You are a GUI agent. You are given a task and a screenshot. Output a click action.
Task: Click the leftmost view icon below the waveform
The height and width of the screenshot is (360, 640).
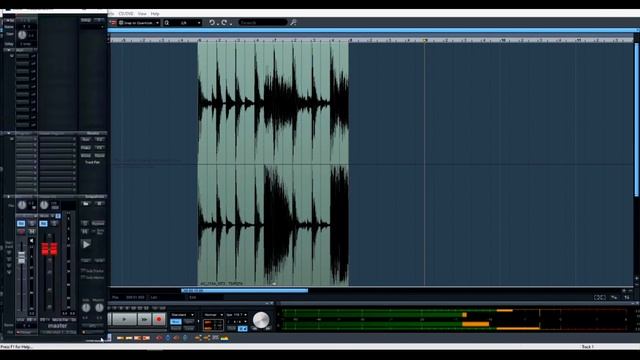click(599, 297)
